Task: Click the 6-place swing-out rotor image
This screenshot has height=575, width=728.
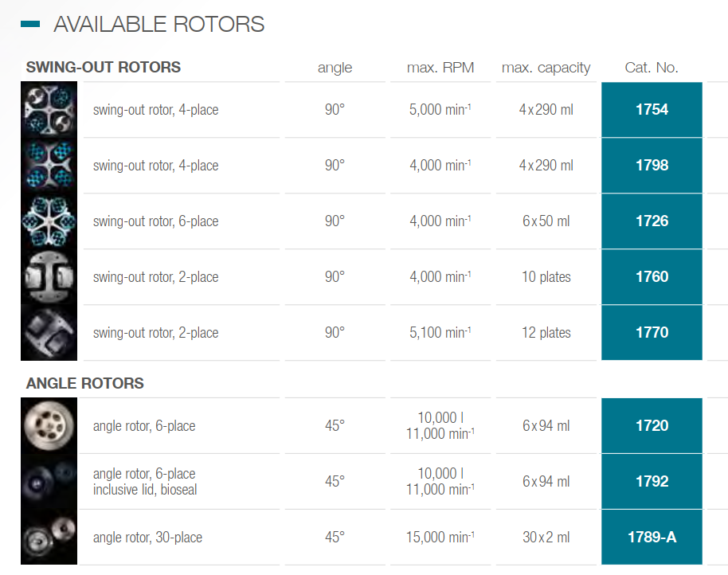Action: coord(49,221)
